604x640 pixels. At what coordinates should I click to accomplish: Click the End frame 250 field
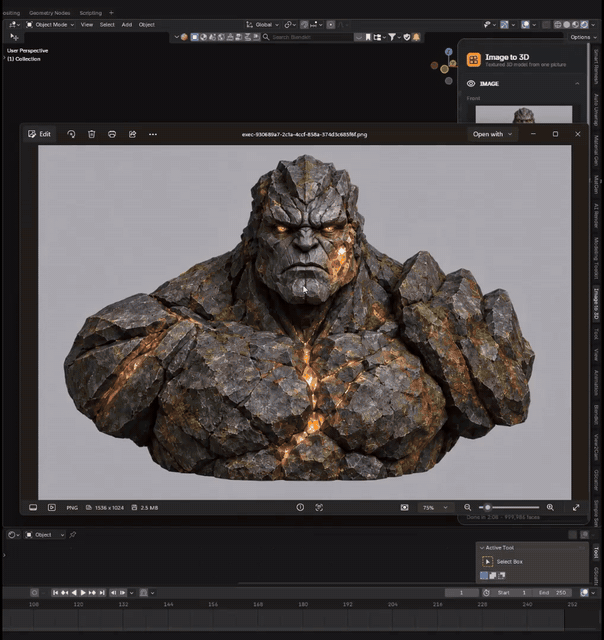click(x=552, y=593)
